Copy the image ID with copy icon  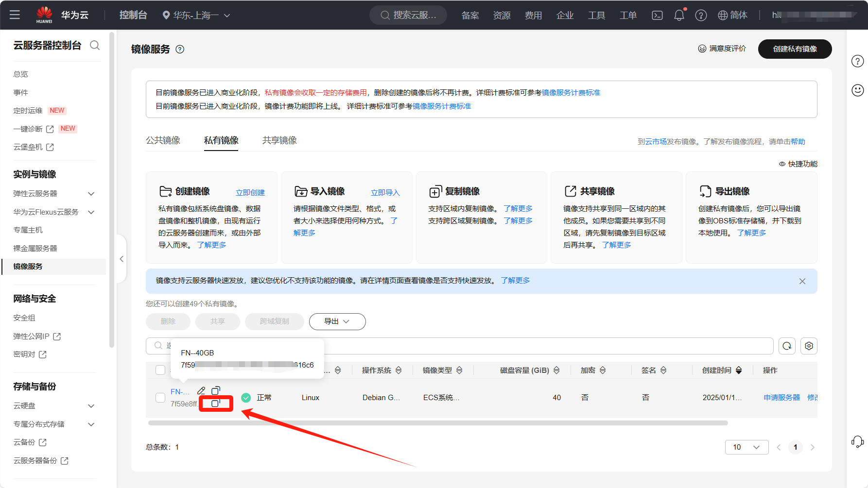pos(215,404)
